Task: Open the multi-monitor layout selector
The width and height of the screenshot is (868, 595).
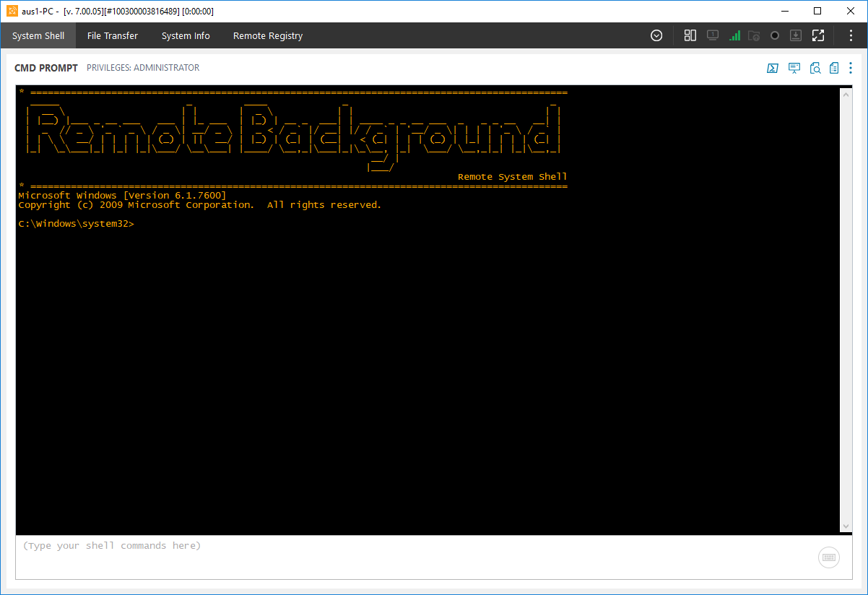Action: coord(690,35)
